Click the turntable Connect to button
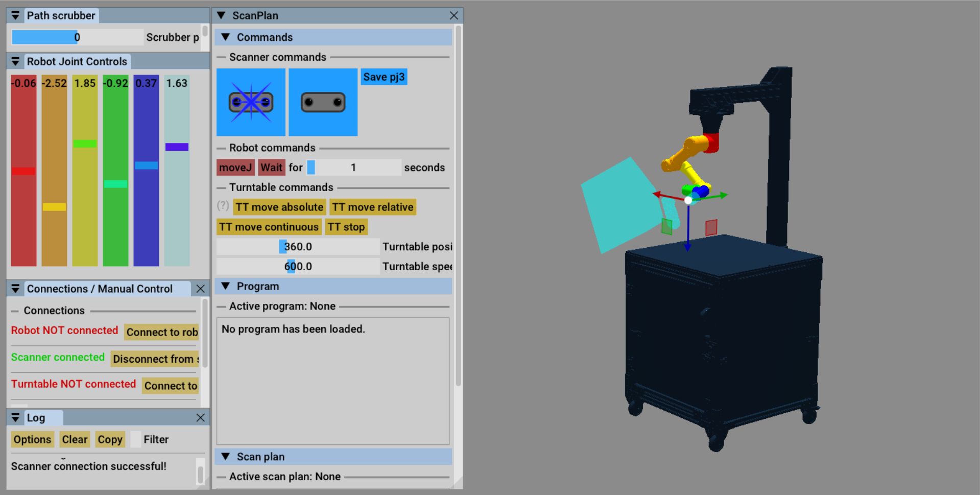Viewport: 980px width, 495px height. (x=171, y=386)
